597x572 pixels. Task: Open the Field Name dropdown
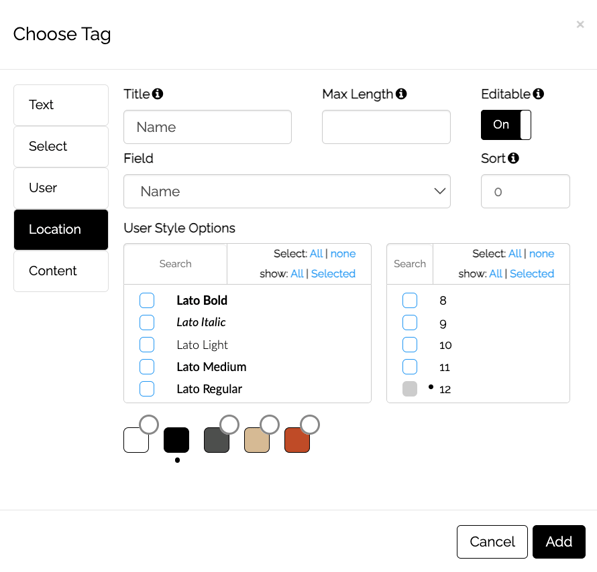[287, 191]
